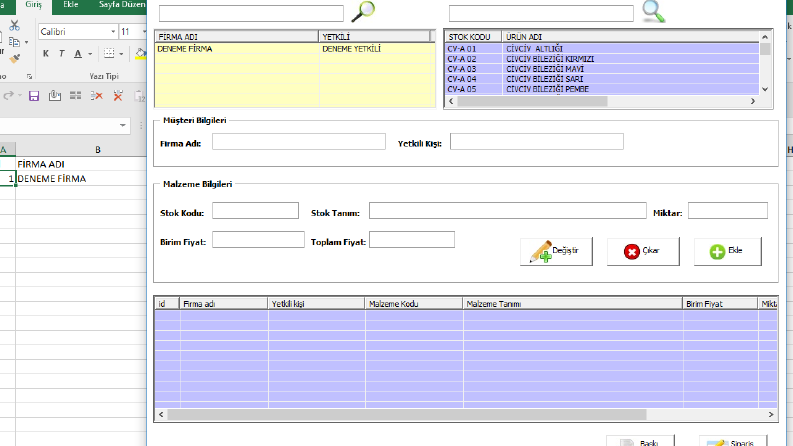Click the YETKİLİ column header
The image size is (793, 446).
(x=374, y=37)
